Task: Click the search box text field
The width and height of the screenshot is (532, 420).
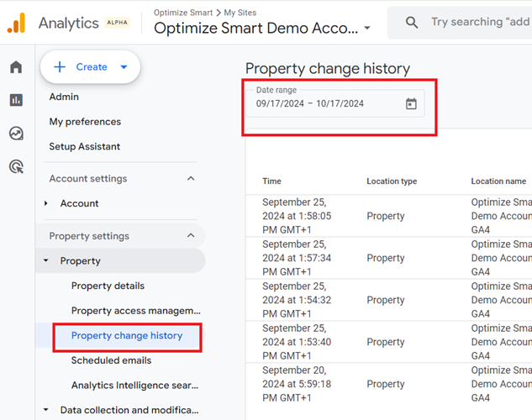Action: tap(480, 22)
